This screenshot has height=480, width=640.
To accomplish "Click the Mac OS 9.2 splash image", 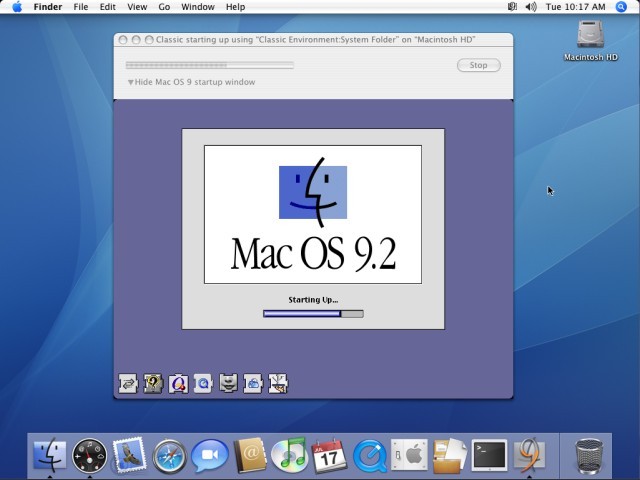I will [x=313, y=214].
